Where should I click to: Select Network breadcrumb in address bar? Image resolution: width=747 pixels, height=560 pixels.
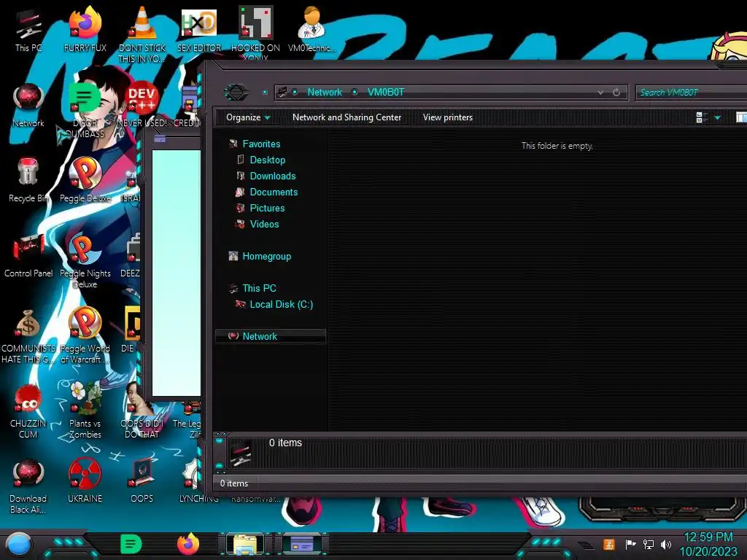(x=325, y=92)
